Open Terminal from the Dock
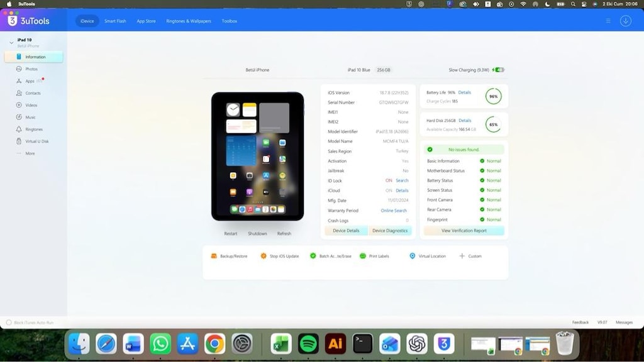644x362 pixels. click(362, 344)
